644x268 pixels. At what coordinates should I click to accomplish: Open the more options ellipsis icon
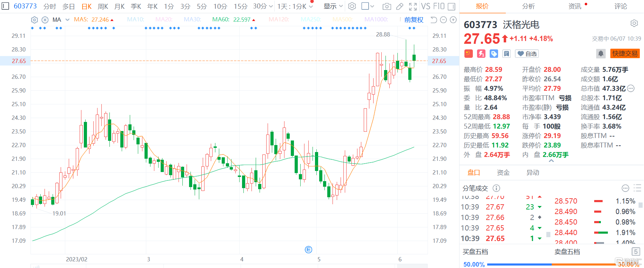pos(625,188)
